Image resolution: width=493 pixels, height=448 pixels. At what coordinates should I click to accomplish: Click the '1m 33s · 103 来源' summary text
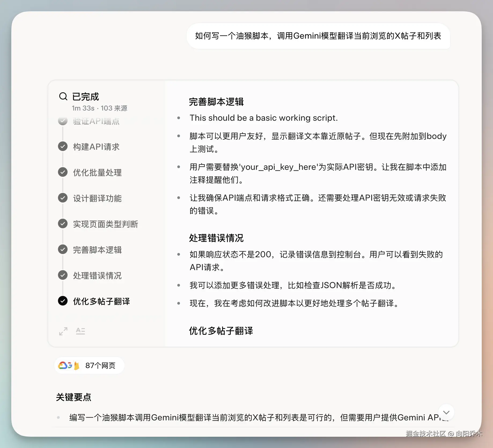(100, 108)
